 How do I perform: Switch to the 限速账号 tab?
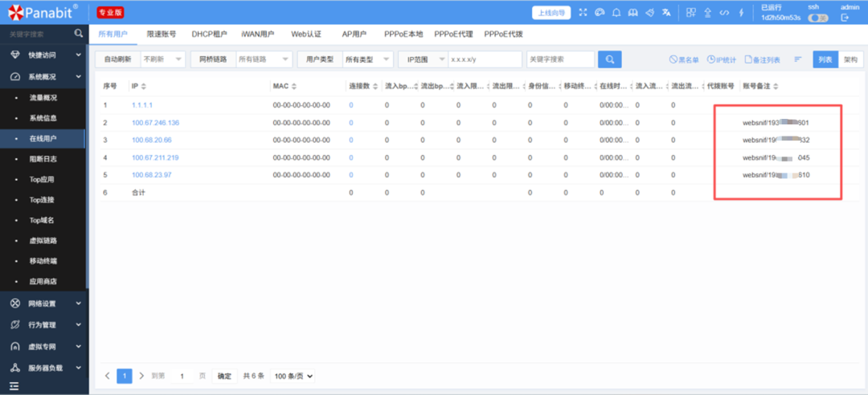[x=162, y=35]
